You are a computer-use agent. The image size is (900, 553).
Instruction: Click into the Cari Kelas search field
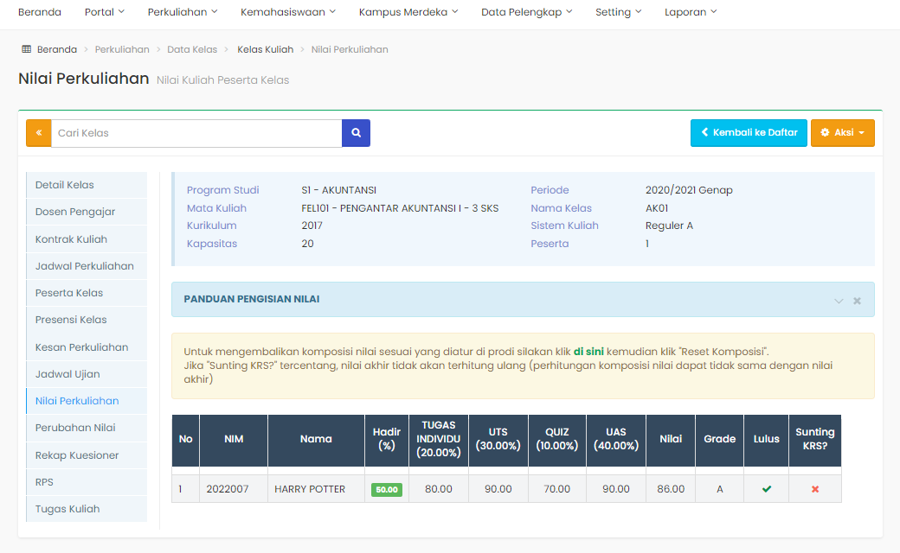pyautogui.click(x=196, y=133)
